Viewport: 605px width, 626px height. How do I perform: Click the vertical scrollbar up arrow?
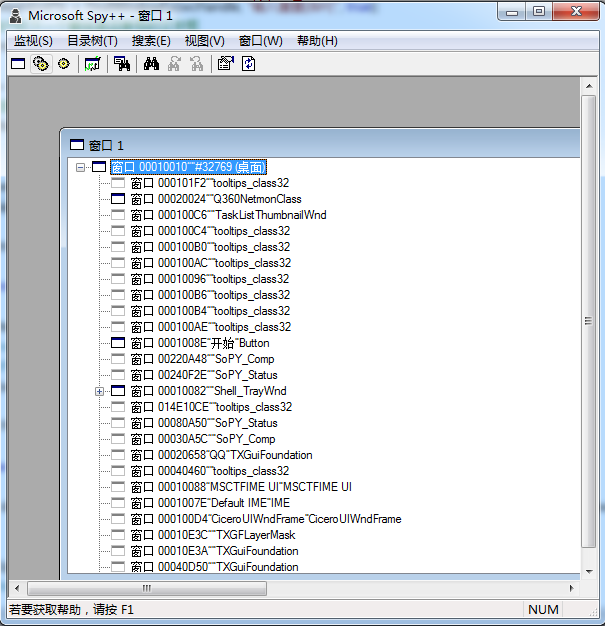(x=589, y=86)
